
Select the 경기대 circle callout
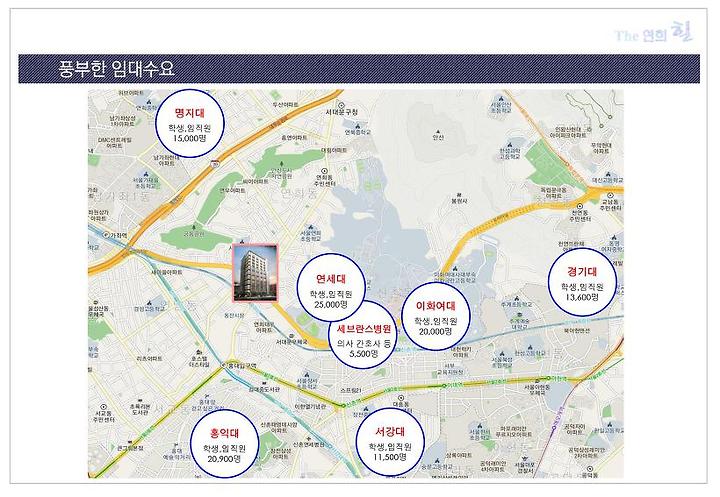pos(582,282)
